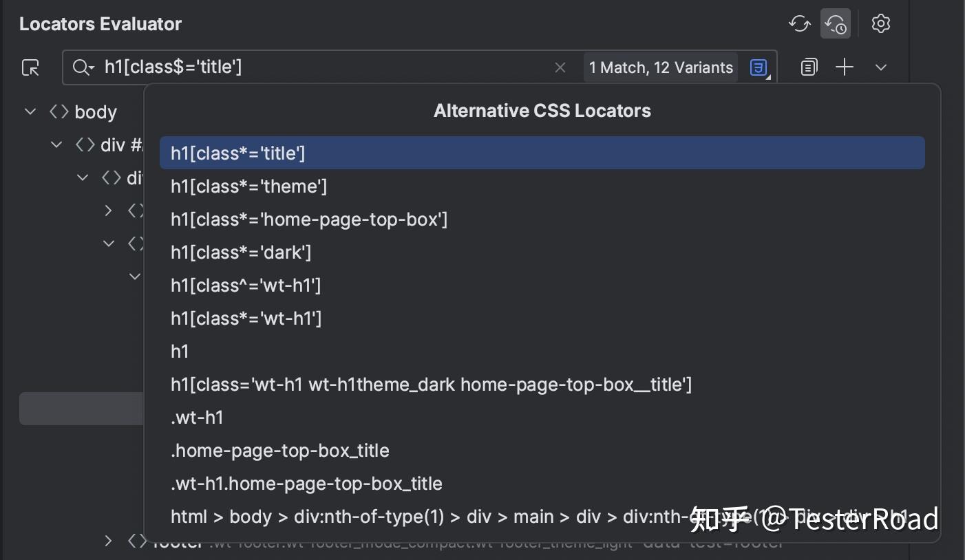Select the element picker tool
The image size is (965, 560).
(x=30, y=67)
